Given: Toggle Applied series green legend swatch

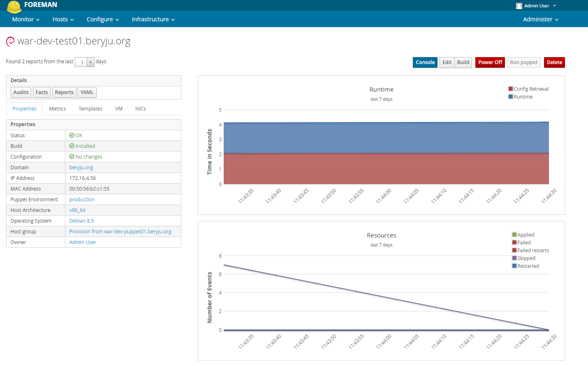Looking at the screenshot, I should pyautogui.click(x=514, y=235).
